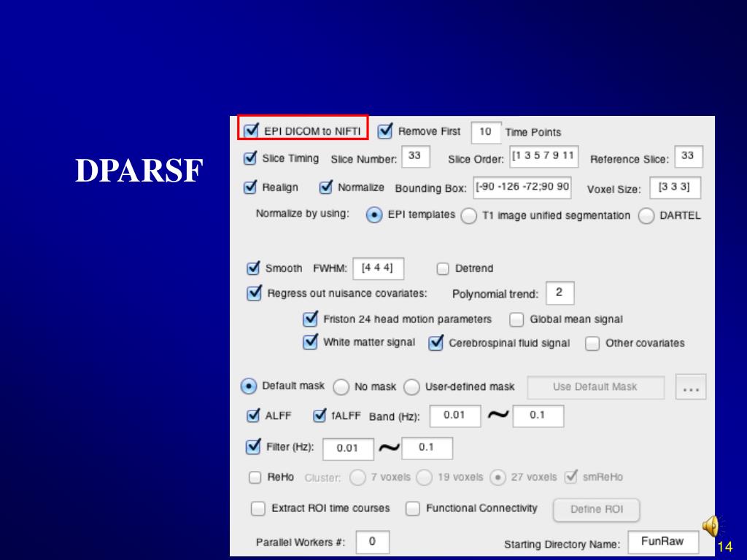Click the Define ROI button
747x560 pixels.
click(597, 510)
